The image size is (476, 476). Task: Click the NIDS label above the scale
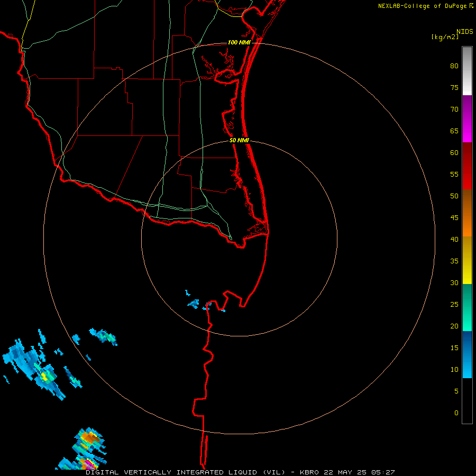pyautogui.click(x=465, y=31)
